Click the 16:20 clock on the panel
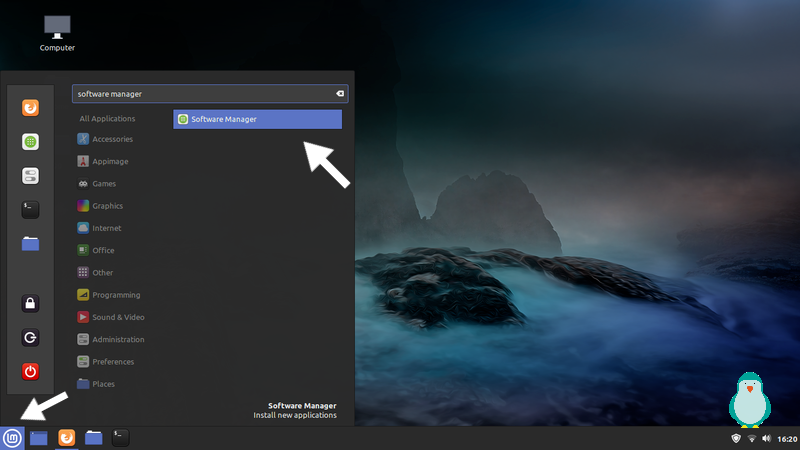This screenshot has height=450, width=800. point(787,439)
